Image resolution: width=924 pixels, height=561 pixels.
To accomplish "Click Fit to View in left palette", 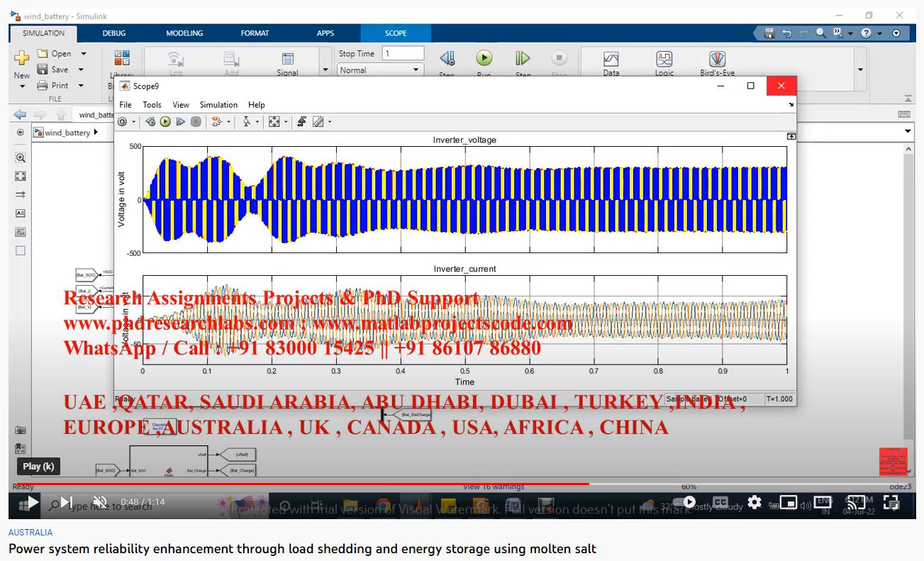I will tap(20, 176).
